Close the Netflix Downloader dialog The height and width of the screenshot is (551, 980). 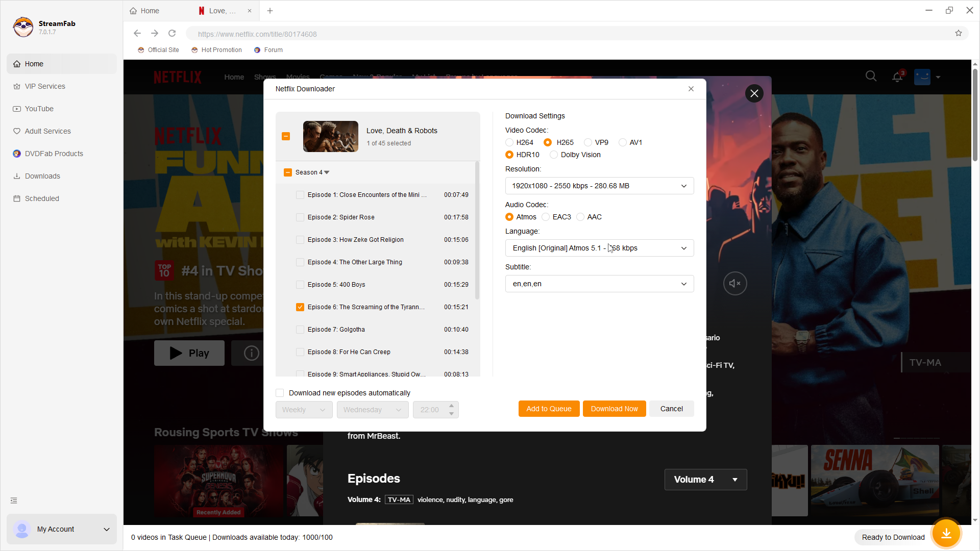691,89
